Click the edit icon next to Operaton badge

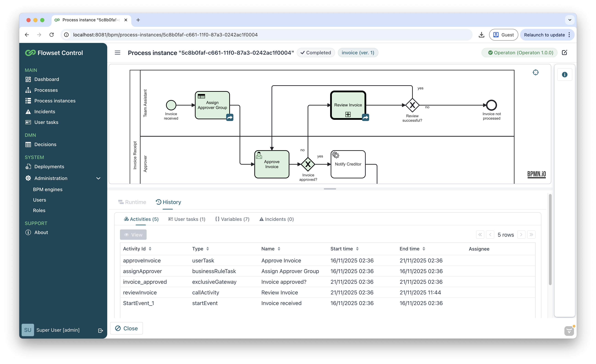pos(565,52)
